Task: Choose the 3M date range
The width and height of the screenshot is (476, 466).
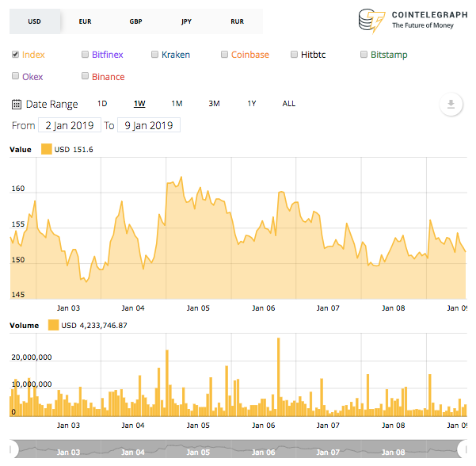Action: (215, 104)
